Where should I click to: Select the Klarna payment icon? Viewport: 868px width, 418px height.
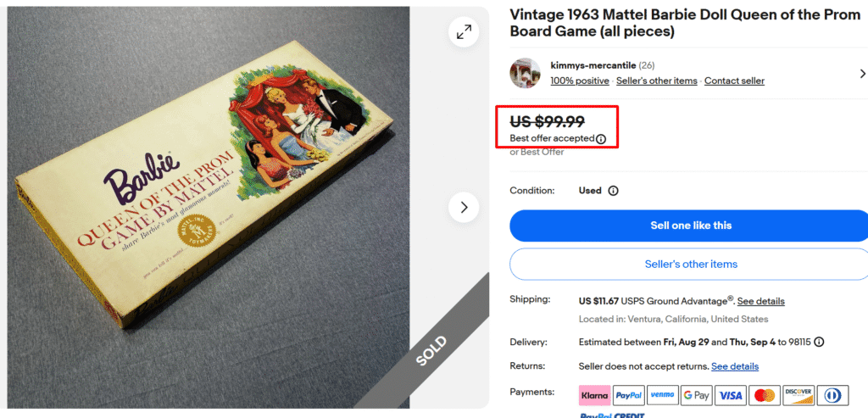pos(594,395)
